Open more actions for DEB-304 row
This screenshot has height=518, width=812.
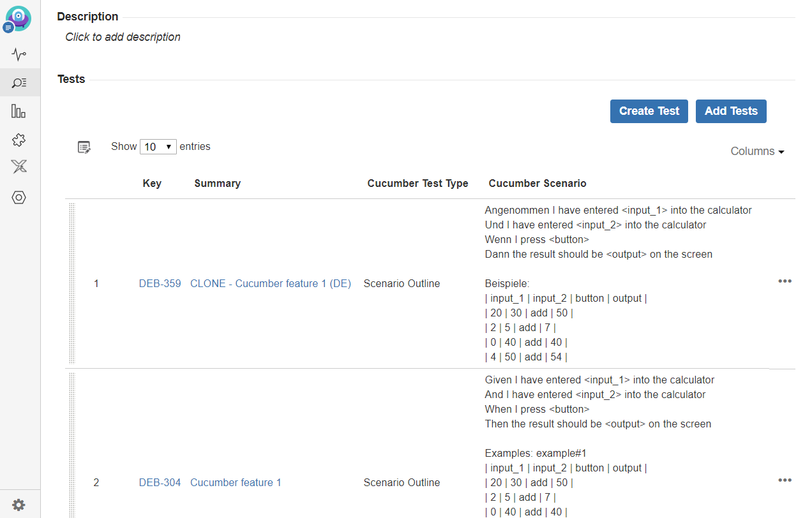[x=785, y=480]
